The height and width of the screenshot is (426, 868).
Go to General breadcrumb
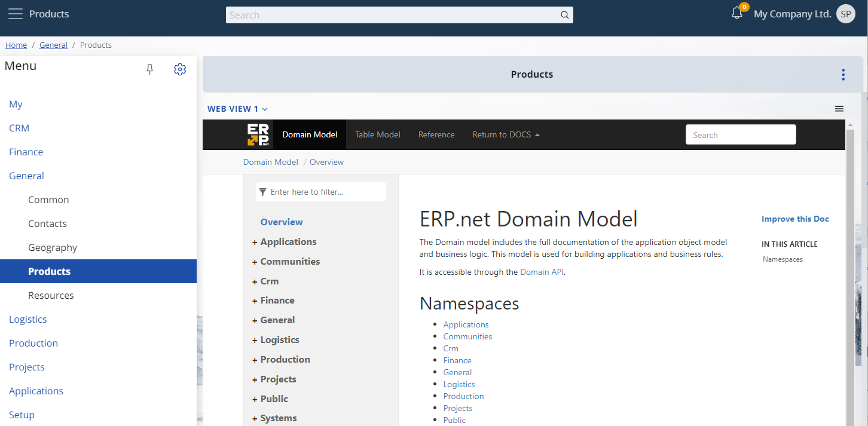pyautogui.click(x=53, y=45)
